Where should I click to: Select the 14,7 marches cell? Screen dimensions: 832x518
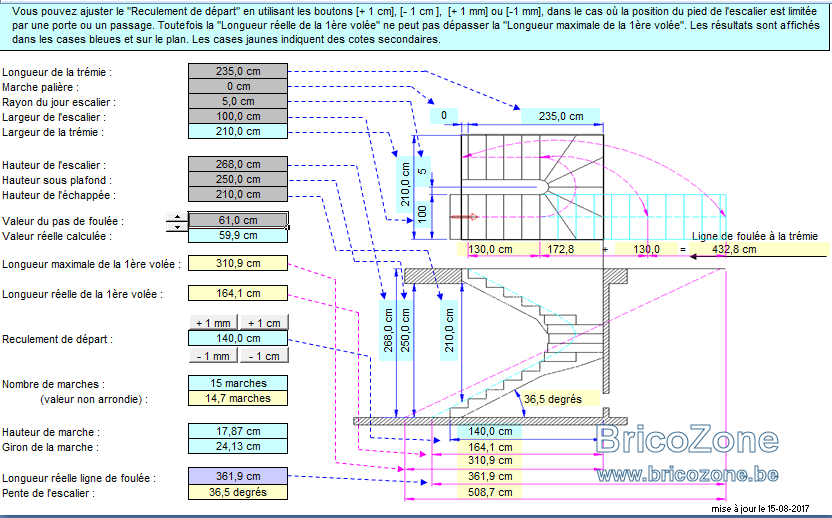pyautogui.click(x=238, y=398)
